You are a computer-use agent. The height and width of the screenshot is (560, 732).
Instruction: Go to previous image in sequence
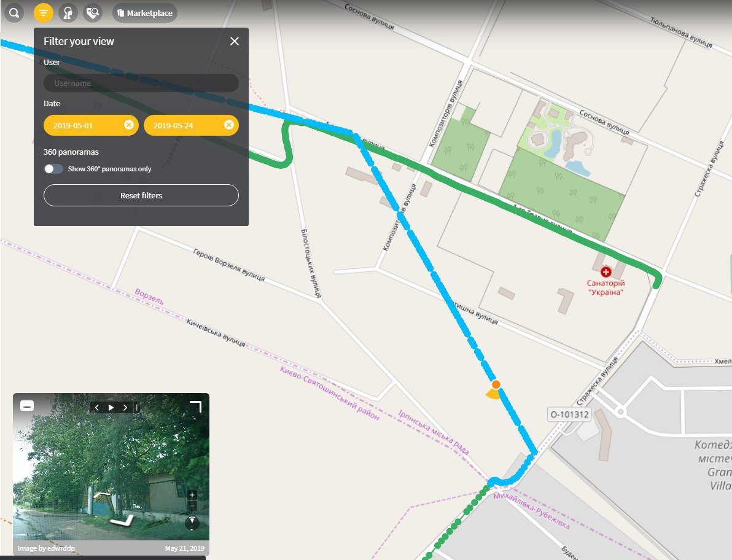point(96,407)
